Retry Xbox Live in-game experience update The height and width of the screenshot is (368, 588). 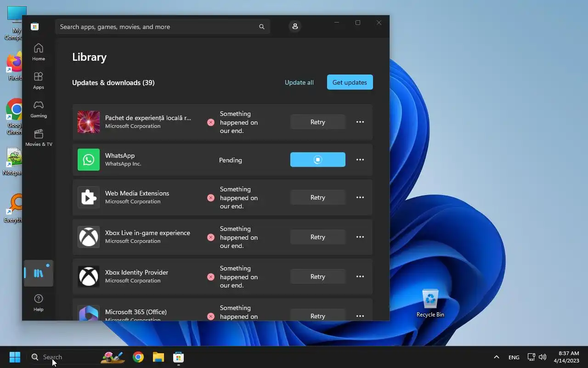[317, 237]
